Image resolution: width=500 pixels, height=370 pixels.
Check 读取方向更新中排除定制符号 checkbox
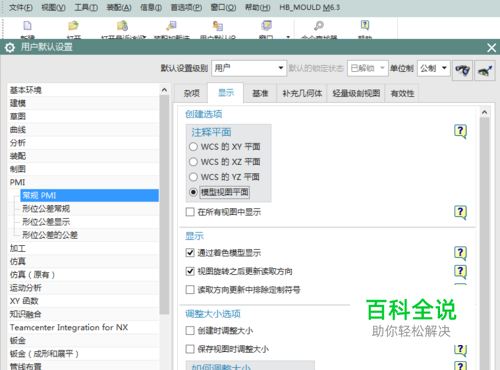(190, 290)
